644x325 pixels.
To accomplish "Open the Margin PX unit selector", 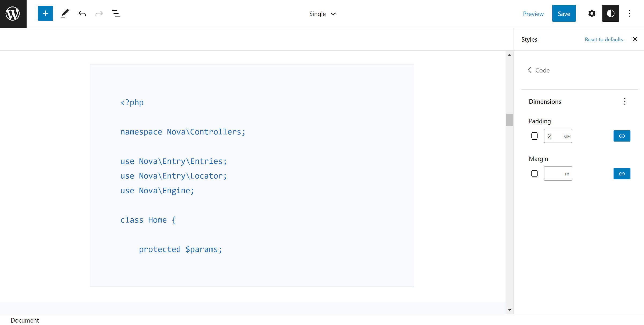I will point(567,174).
